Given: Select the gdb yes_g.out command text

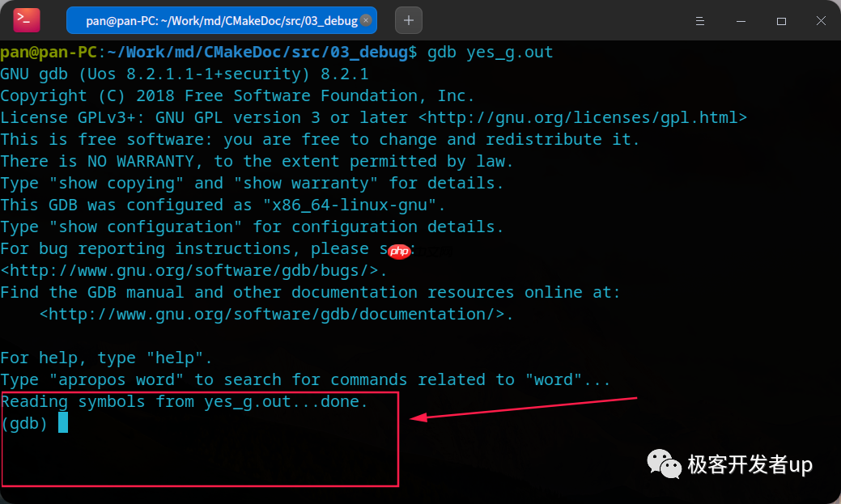Looking at the screenshot, I should (x=491, y=51).
